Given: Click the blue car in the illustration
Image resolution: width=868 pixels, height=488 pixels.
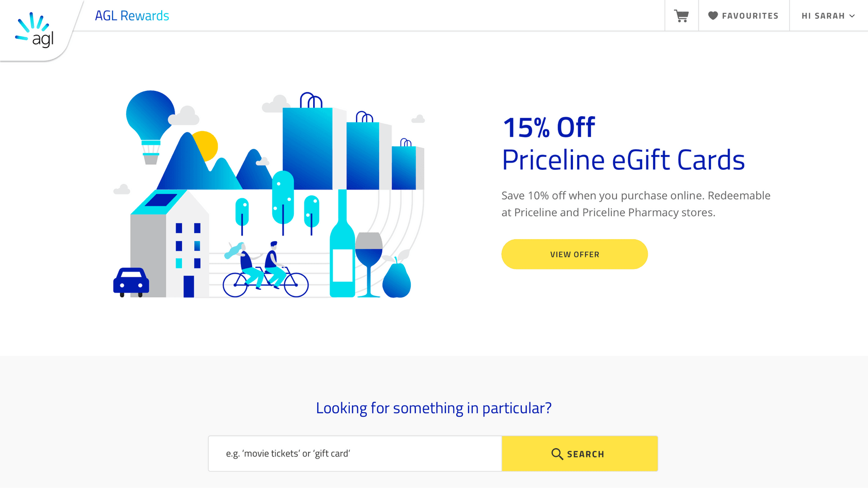Looking at the screenshot, I should pos(131,282).
